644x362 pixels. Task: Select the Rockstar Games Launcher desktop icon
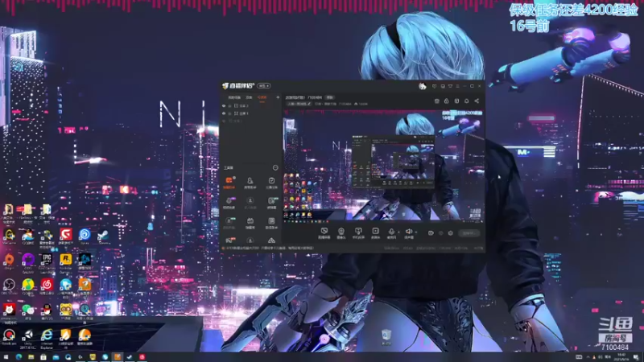click(x=66, y=261)
